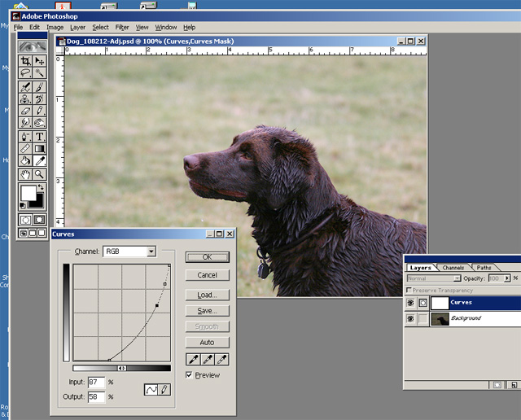
Task: Select the Type tool
Action: click(x=39, y=137)
